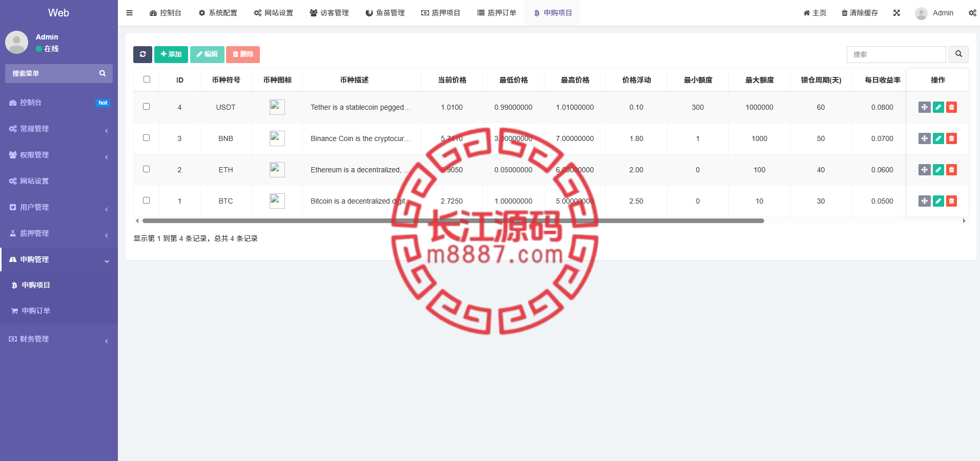The image size is (980, 461).
Task: Click the sidebar menu search magnifier icon
Action: [103, 73]
